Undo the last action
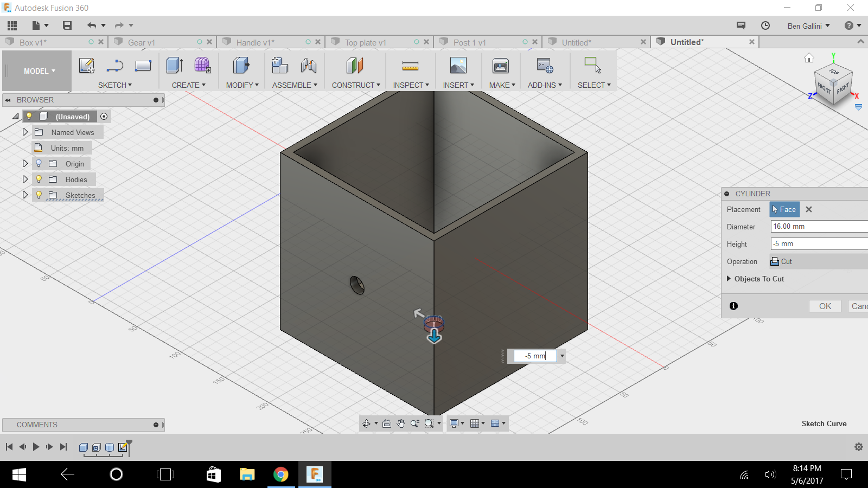This screenshot has width=868, height=488. tap(92, 25)
